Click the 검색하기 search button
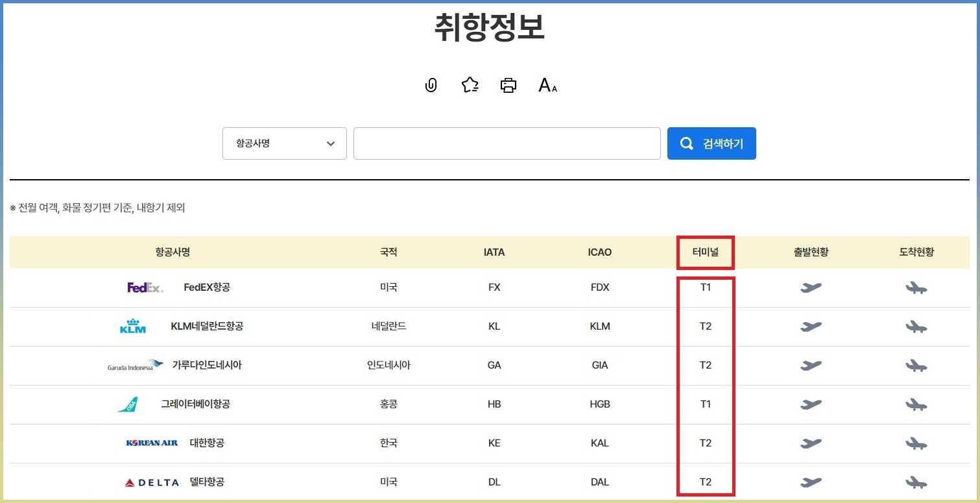 711,143
